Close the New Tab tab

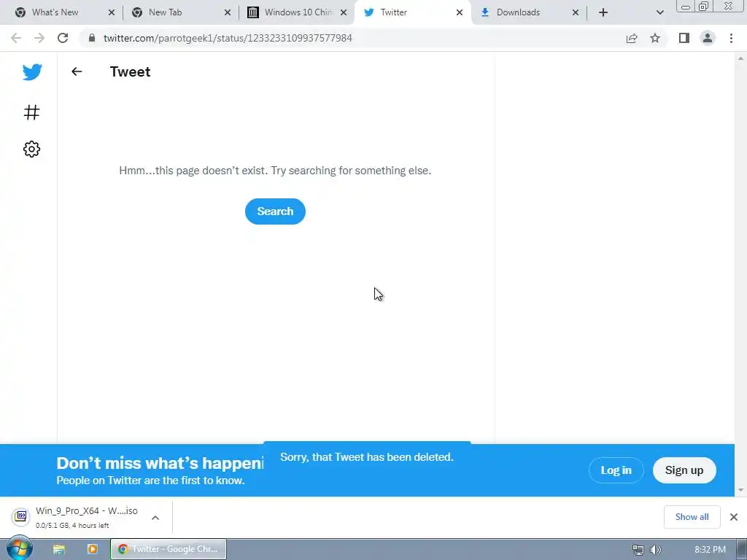click(228, 12)
